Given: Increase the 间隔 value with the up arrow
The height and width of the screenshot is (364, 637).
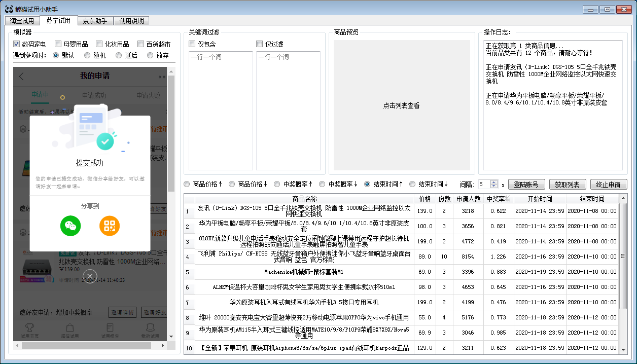Looking at the screenshot, I should (493, 181).
